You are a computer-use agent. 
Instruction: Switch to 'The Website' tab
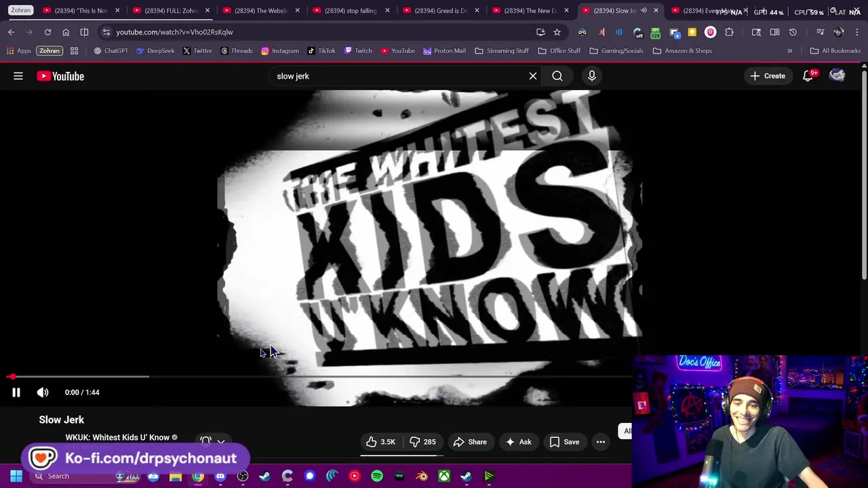coord(261,11)
